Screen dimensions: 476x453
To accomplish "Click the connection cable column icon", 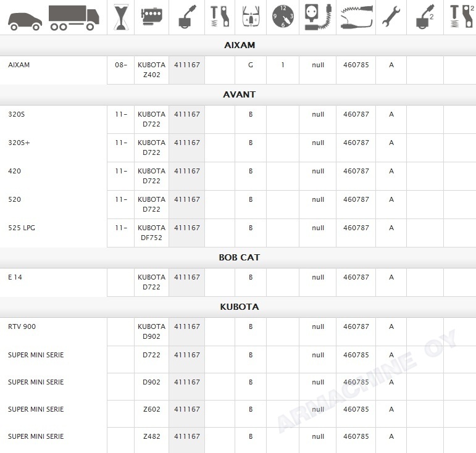I will point(356,17).
